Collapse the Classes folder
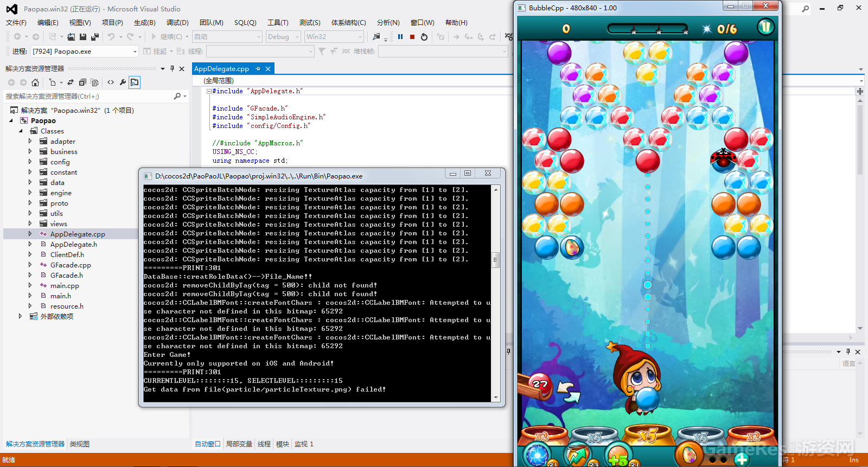Viewport: 868px width, 467px height. coord(21,131)
